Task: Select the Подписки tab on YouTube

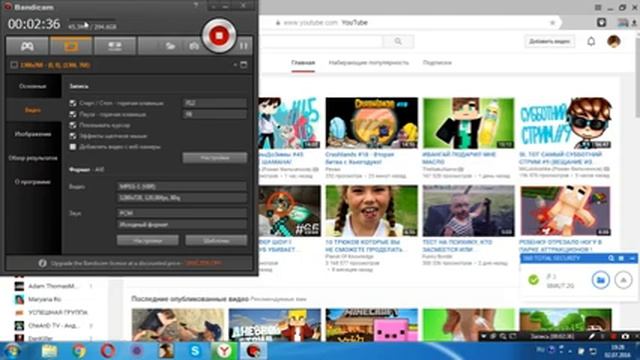Action: tap(437, 63)
